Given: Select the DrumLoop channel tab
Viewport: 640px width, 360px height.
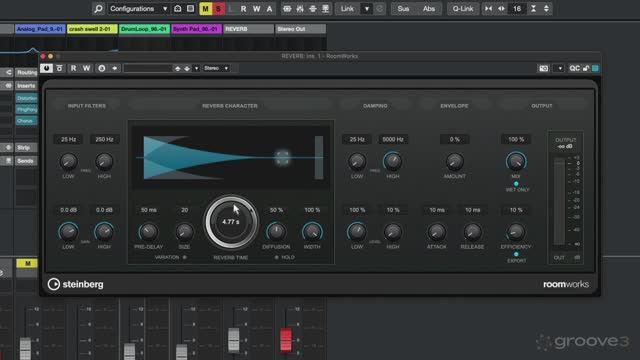Looking at the screenshot, I should (144, 29).
